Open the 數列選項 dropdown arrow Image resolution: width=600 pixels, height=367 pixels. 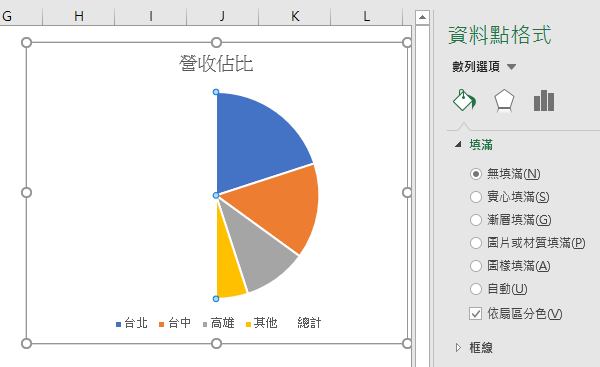[511, 67]
